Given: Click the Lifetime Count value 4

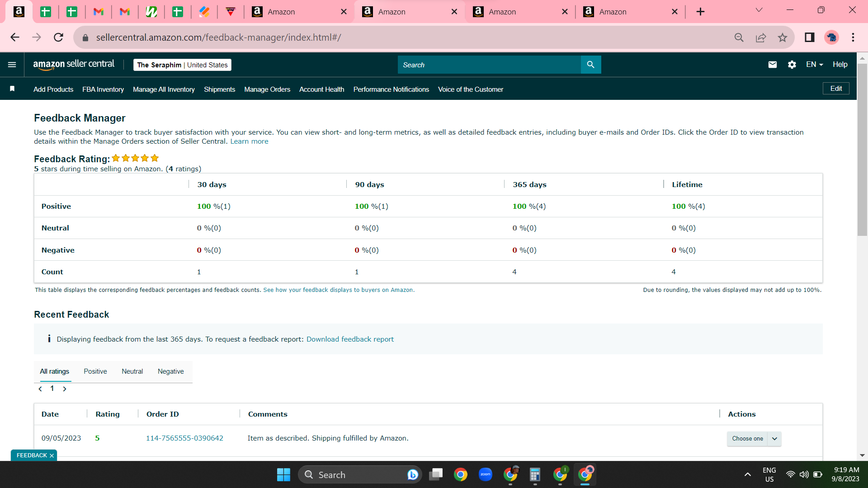Looking at the screenshot, I should (x=674, y=272).
